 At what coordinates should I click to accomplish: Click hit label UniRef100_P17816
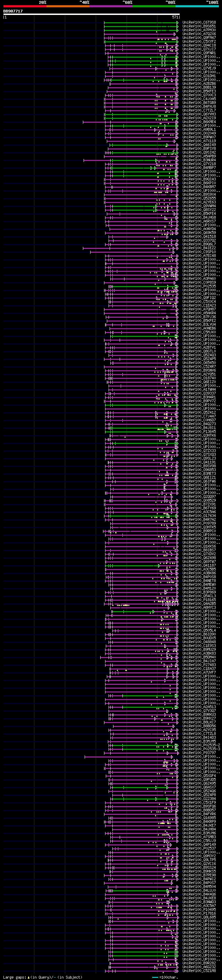click(x=199, y=913)
